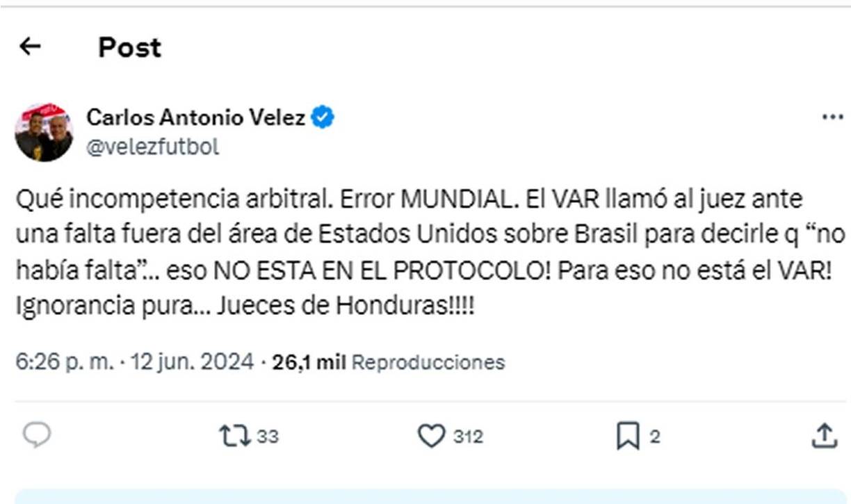Repost the tweet about VAR incompetence

(x=241, y=437)
